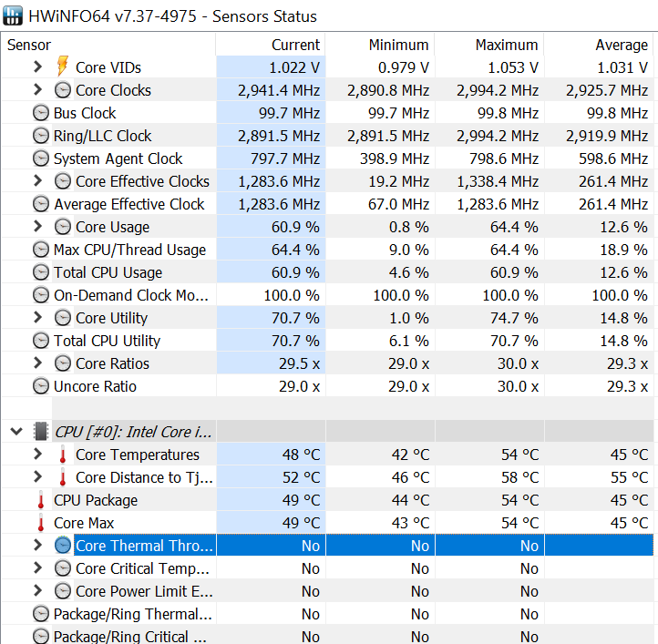Expand the Core Effective Clocks row
Screen dimensions: 658x644
(x=37, y=180)
